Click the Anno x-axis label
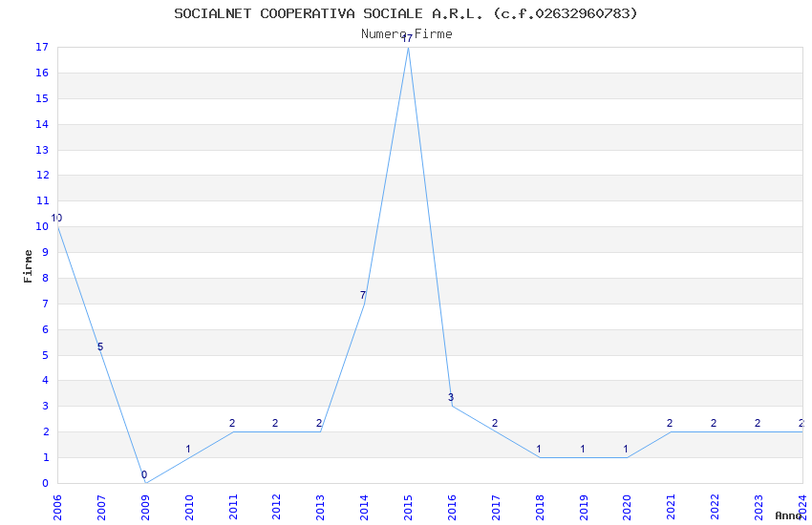 (x=788, y=515)
